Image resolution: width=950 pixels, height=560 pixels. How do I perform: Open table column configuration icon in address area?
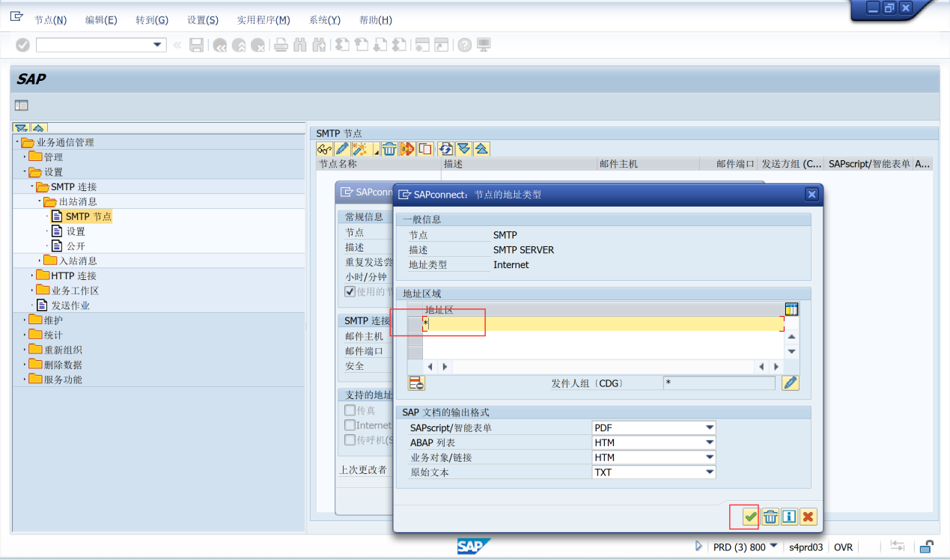(x=791, y=309)
